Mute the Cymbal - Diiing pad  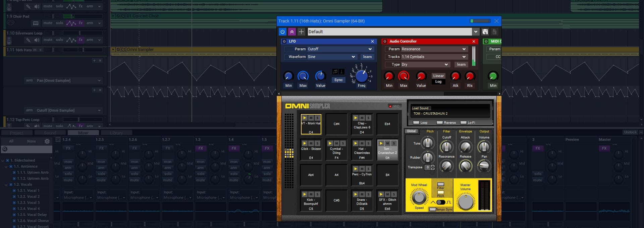point(336,143)
